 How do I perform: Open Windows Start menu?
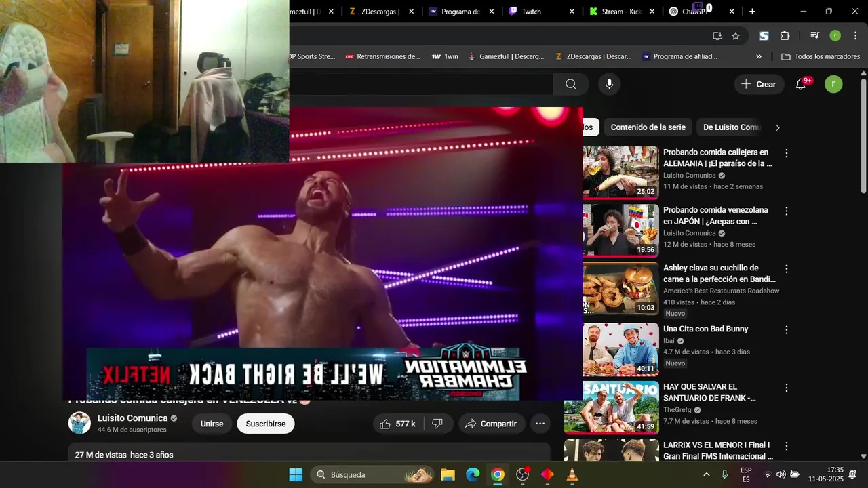click(x=296, y=474)
